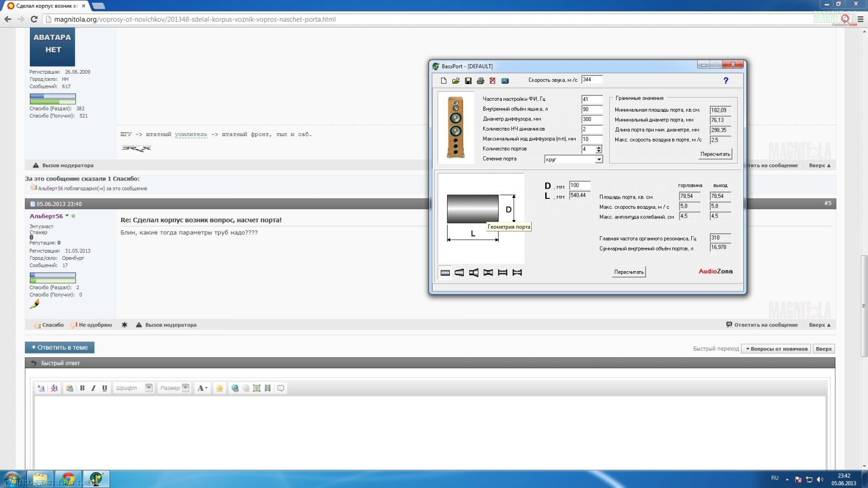Toggle underline formatting in quick reply
This screenshot has width=868, height=488.
105,388
